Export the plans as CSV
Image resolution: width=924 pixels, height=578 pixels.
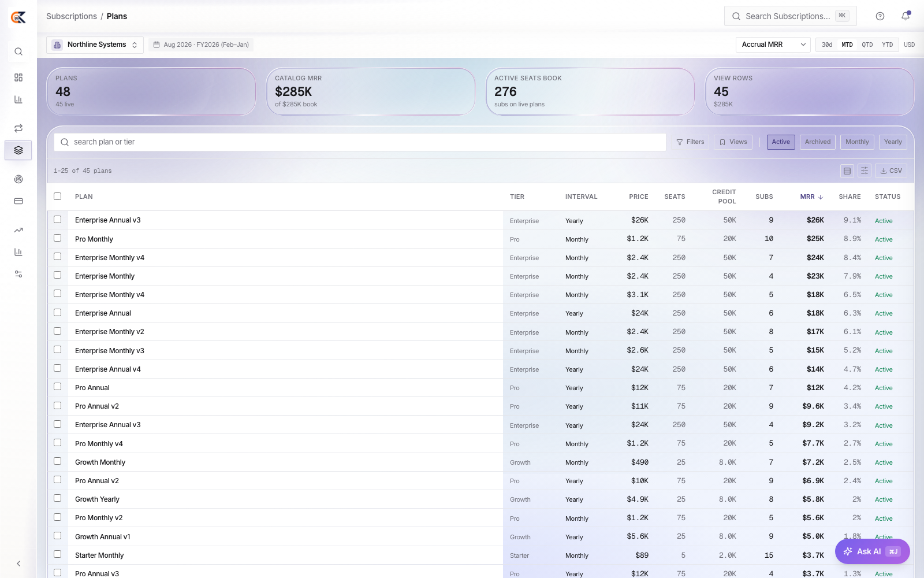pyautogui.click(x=891, y=171)
